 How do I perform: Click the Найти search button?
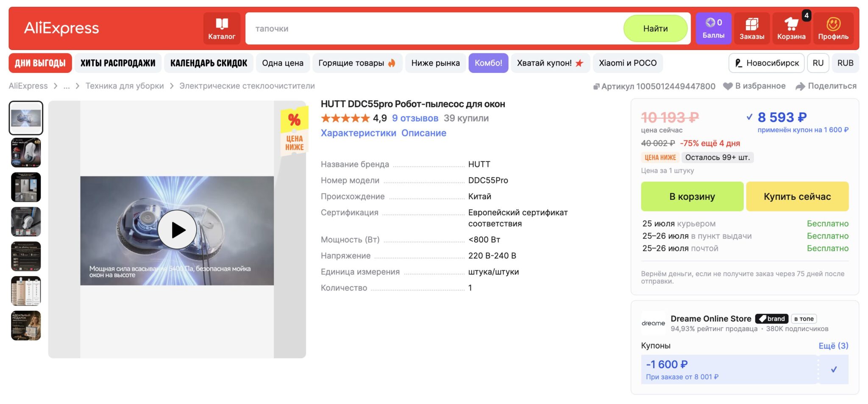[655, 28]
